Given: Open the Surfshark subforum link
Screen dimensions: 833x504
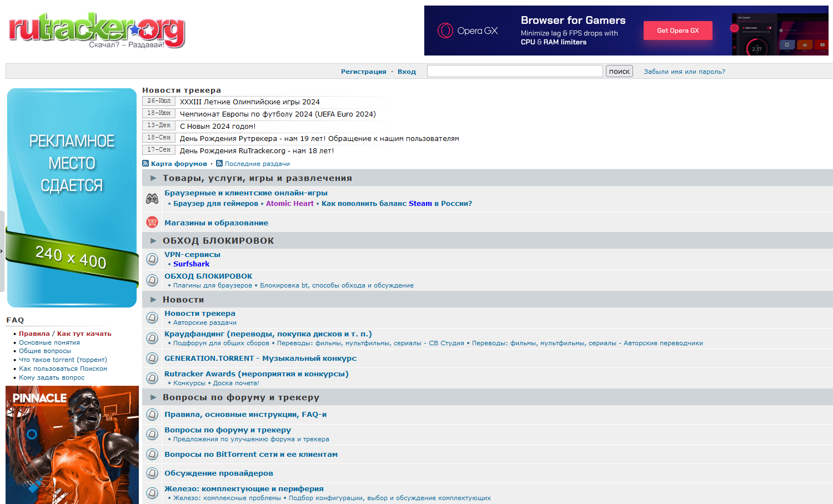Looking at the screenshot, I should [191, 264].
